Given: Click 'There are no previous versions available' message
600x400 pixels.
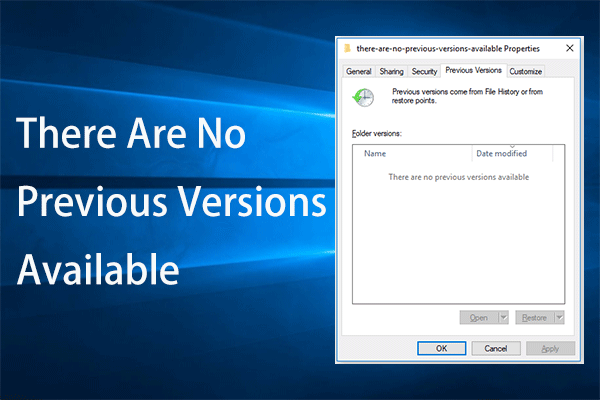Looking at the screenshot, I should click(458, 177).
